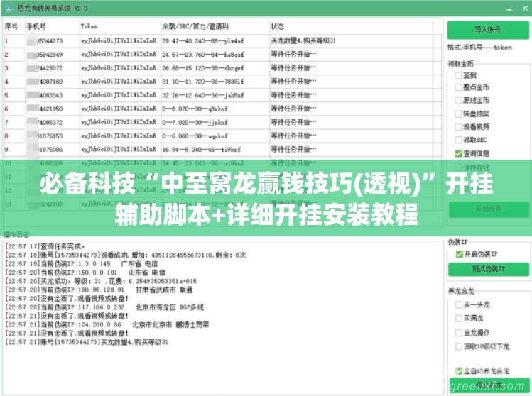
Task: Enable the 观看视频 checkbox
Action: 458,127
